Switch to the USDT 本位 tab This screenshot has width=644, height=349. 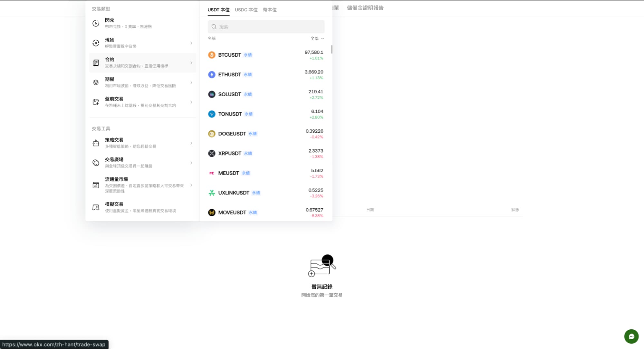(218, 10)
